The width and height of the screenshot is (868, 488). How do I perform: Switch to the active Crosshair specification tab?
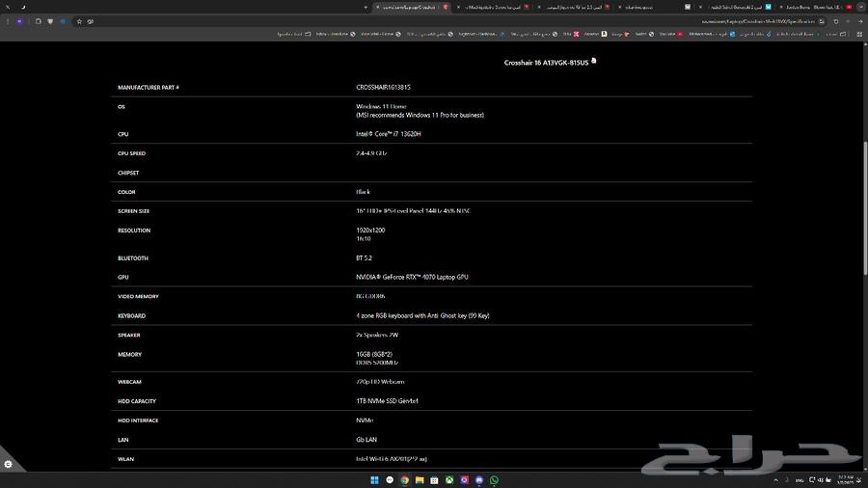coord(410,7)
